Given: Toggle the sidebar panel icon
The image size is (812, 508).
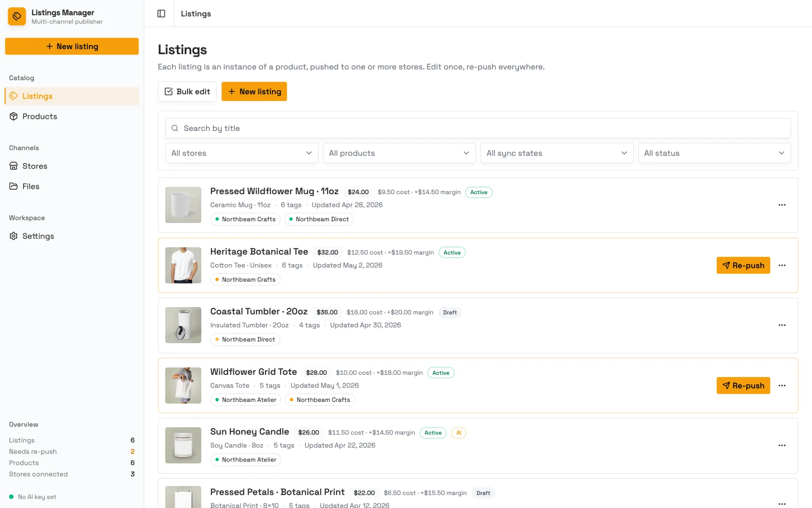Looking at the screenshot, I should click(x=161, y=14).
